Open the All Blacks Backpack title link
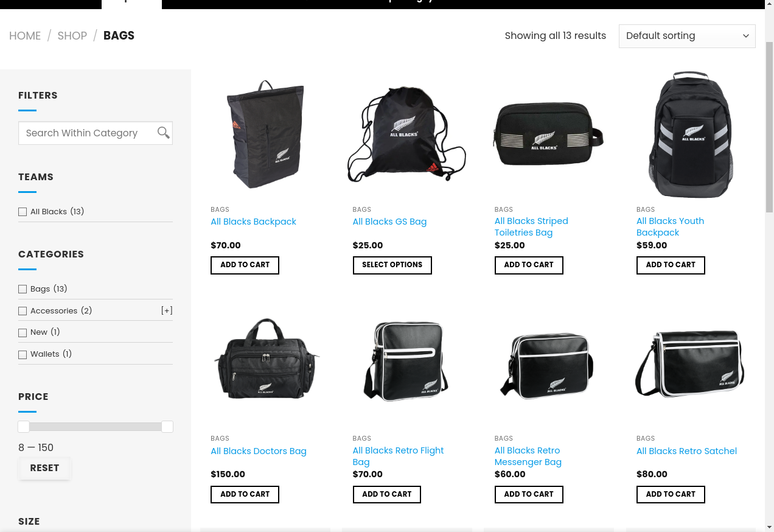This screenshot has height=532, width=774. pos(253,222)
